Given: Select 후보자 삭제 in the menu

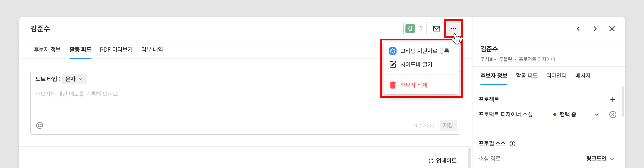Looking at the screenshot, I should [x=413, y=85].
